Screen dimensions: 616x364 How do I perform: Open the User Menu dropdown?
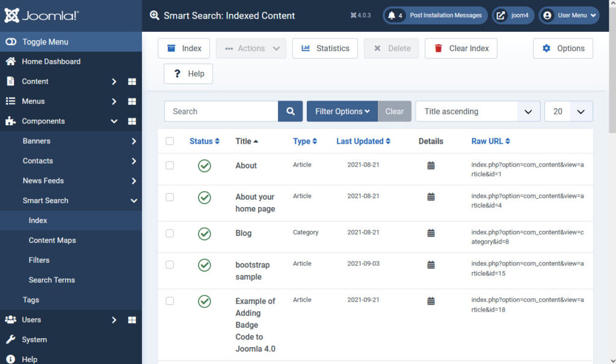pos(569,16)
